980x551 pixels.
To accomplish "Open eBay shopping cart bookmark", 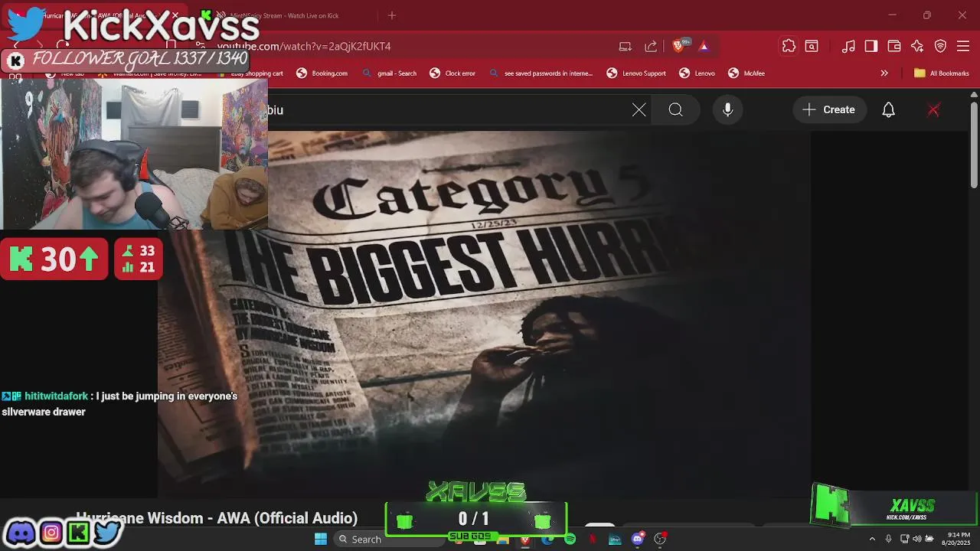I will tap(250, 73).
